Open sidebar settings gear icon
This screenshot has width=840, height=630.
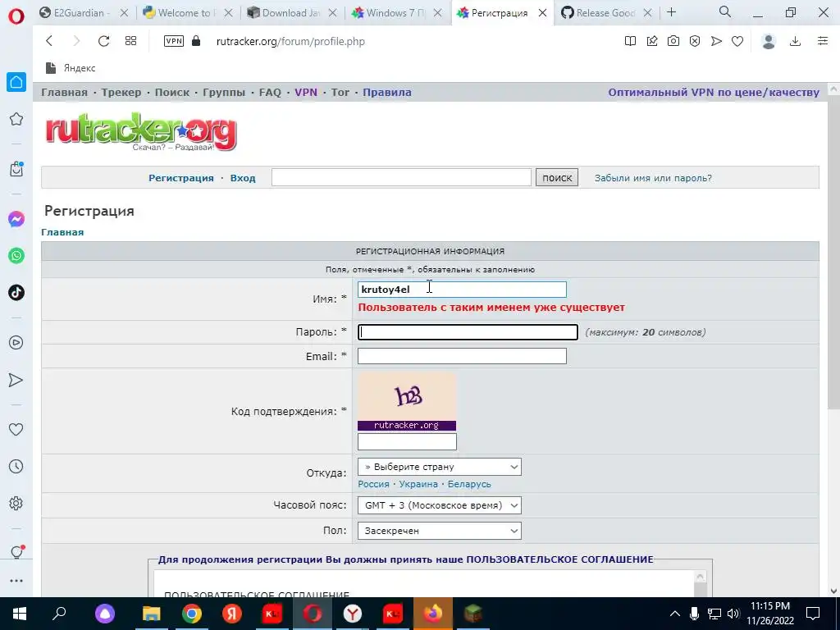pos(16,503)
